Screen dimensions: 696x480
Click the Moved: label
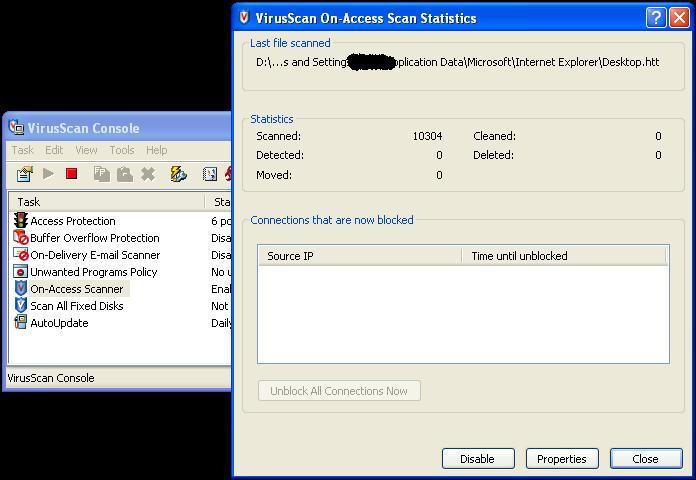[274, 175]
